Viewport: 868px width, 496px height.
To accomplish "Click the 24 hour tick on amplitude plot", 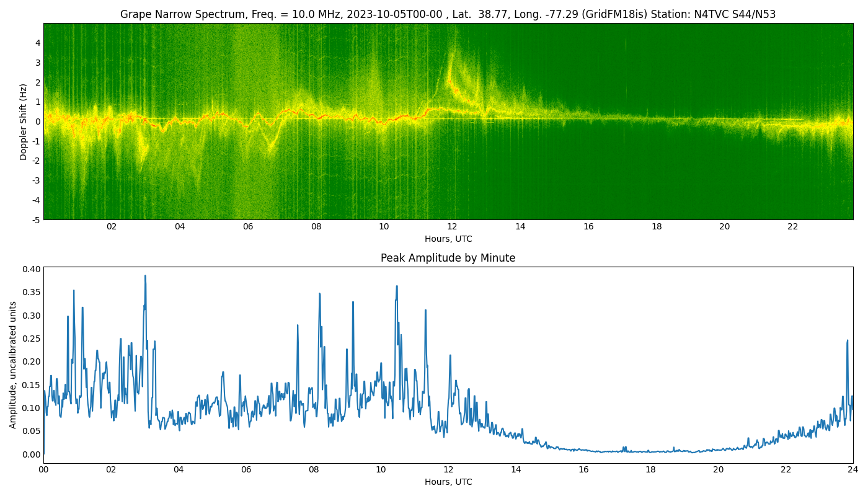I will pos(852,469).
